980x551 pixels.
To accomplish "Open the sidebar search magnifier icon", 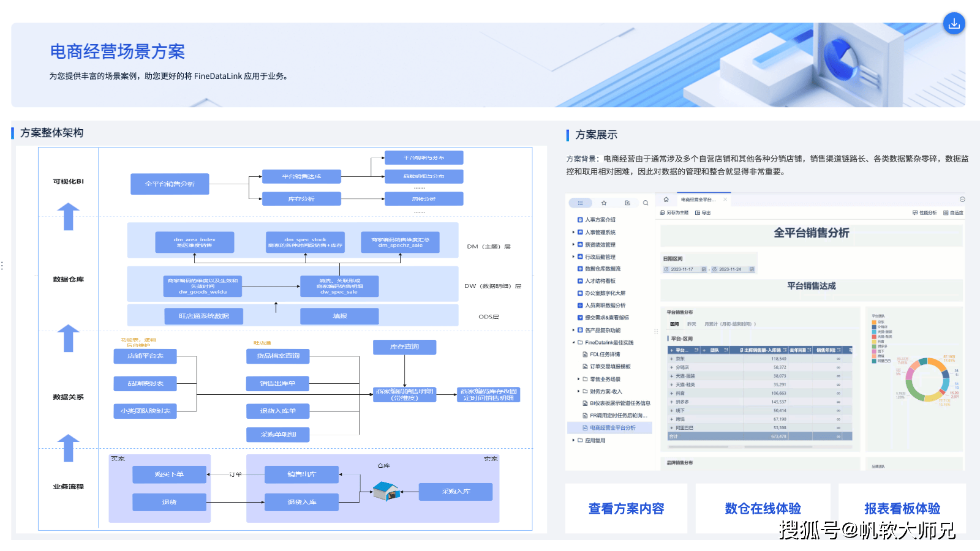I will (x=646, y=203).
